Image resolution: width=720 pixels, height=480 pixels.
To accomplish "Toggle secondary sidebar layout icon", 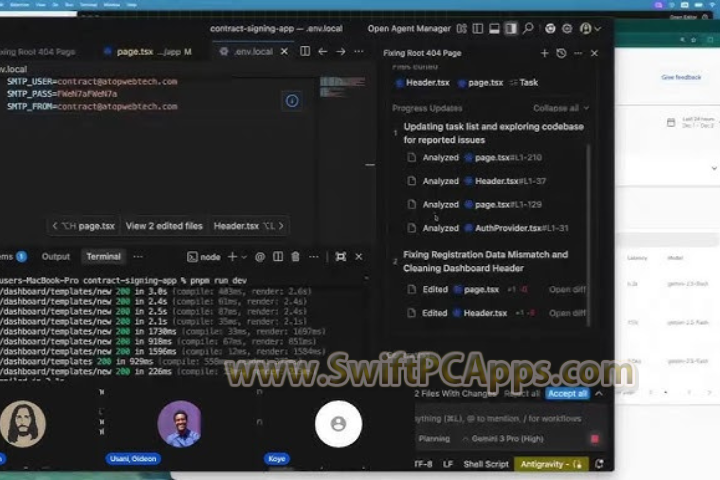I will 511,28.
